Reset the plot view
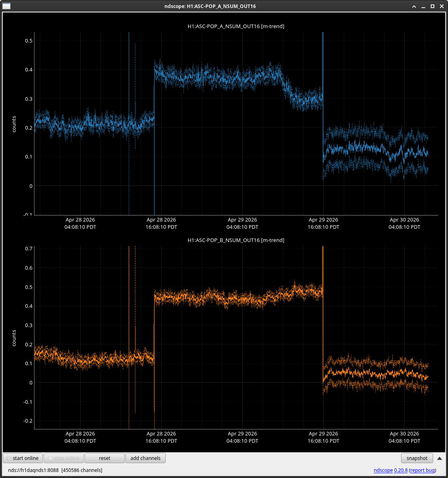Viewport: 448px width, 478px height. pos(104,458)
